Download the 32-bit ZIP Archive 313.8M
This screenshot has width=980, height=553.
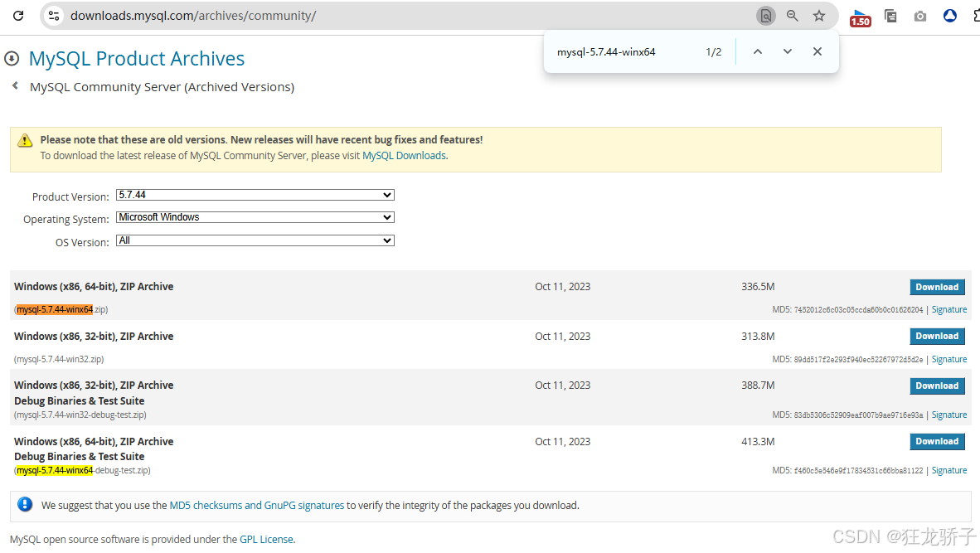[937, 336]
